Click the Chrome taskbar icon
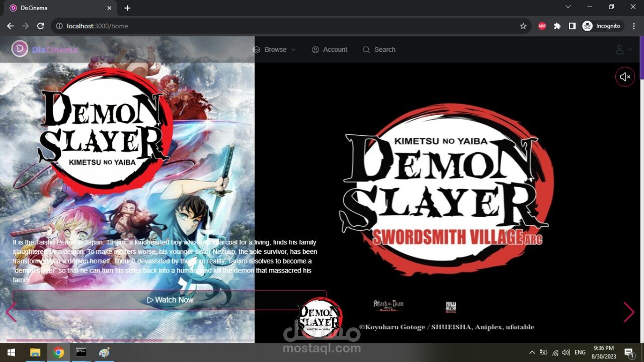 click(x=58, y=352)
